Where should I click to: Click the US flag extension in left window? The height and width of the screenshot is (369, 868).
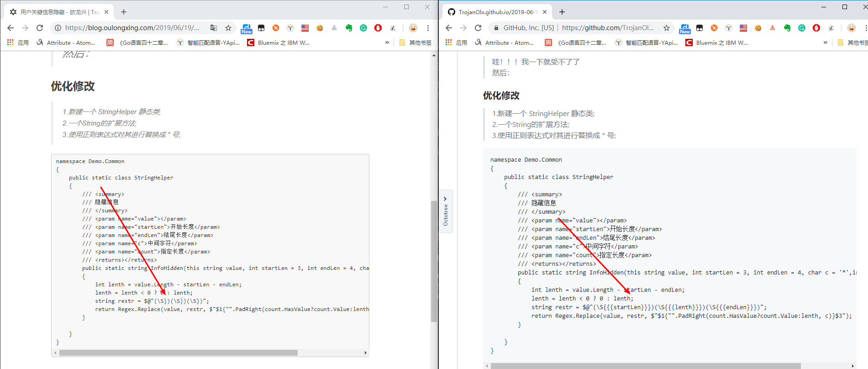[x=305, y=28]
